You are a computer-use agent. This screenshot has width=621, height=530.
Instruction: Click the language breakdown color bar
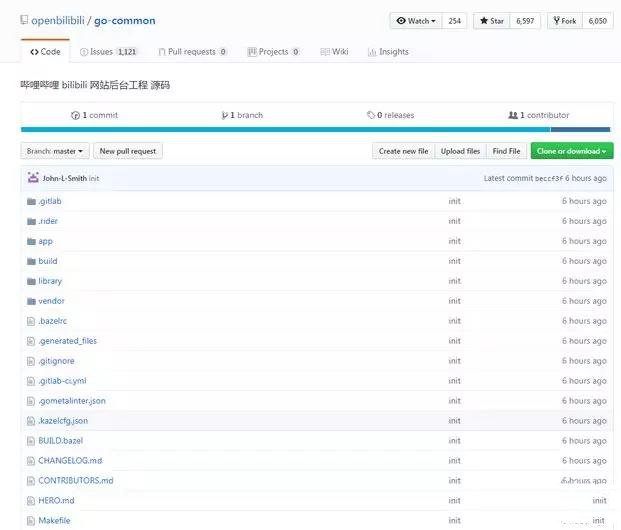pyautogui.click(x=316, y=130)
